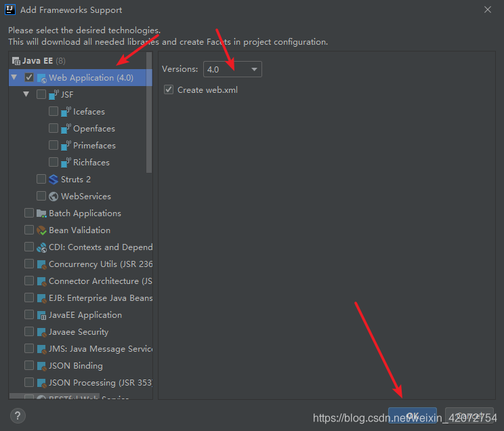Tick the Icefaces checkbox

point(54,111)
